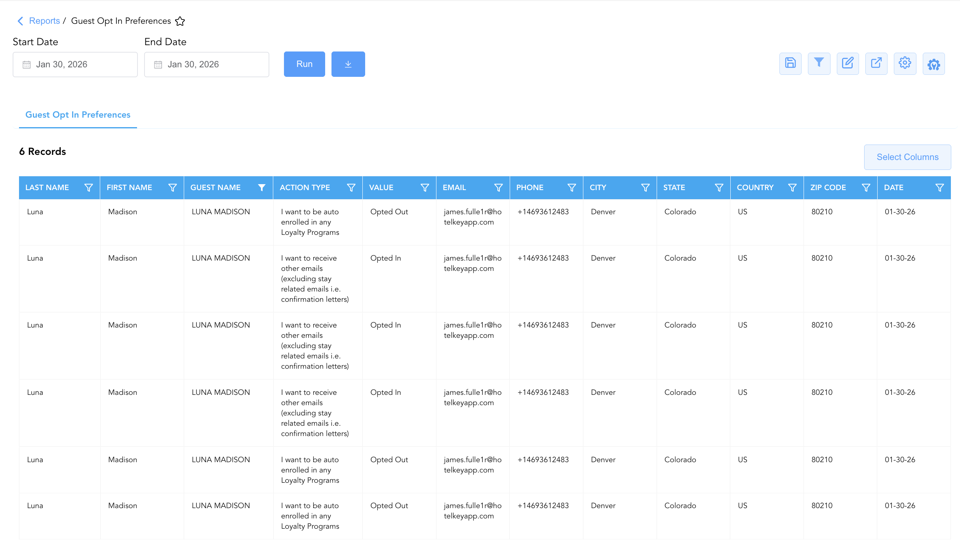The width and height of the screenshot is (960, 560).
Task: Filter the EMAIL column
Action: click(x=499, y=188)
